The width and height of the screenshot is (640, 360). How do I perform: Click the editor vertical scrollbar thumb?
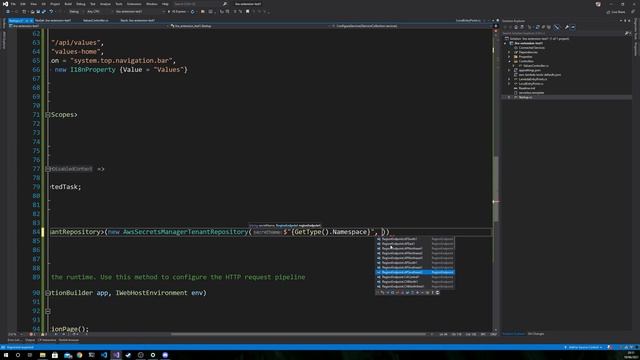496,188
